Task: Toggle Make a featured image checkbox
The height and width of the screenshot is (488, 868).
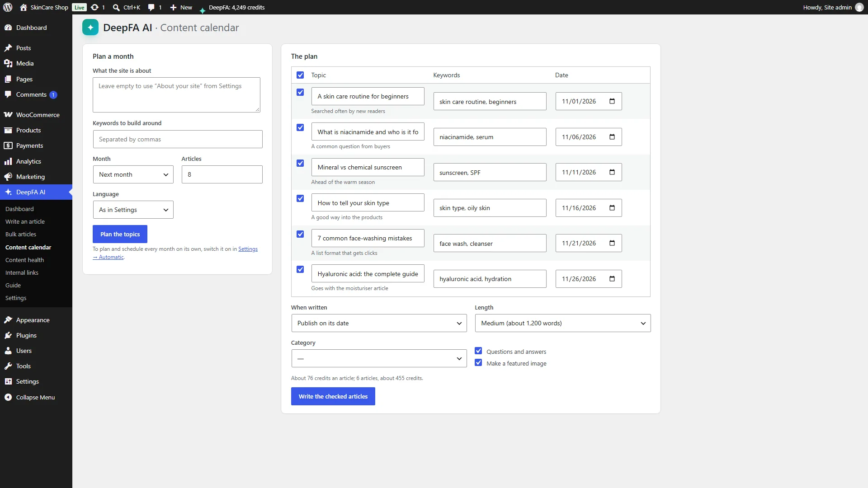Action: pyautogui.click(x=478, y=363)
